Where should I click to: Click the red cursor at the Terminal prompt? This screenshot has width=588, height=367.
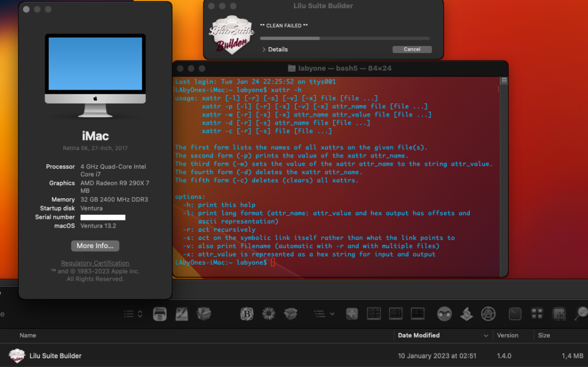(273, 262)
